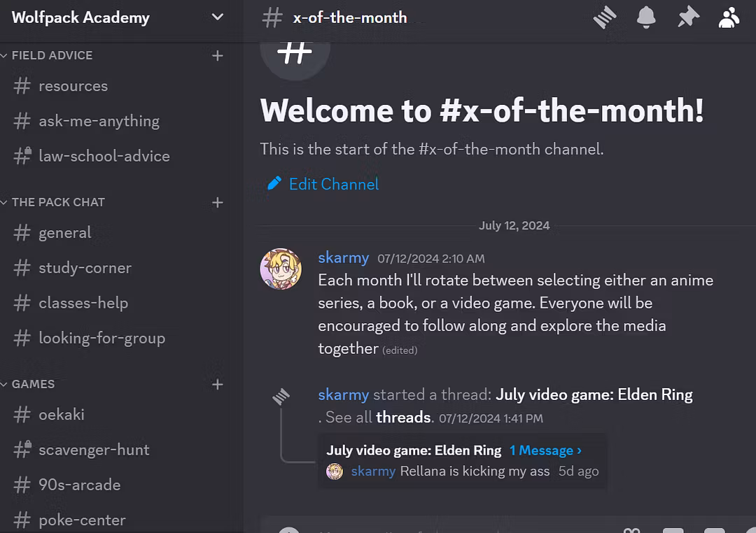Screen dimensions: 756x533
Task: Collapse the GAMES category
Action: 33,384
